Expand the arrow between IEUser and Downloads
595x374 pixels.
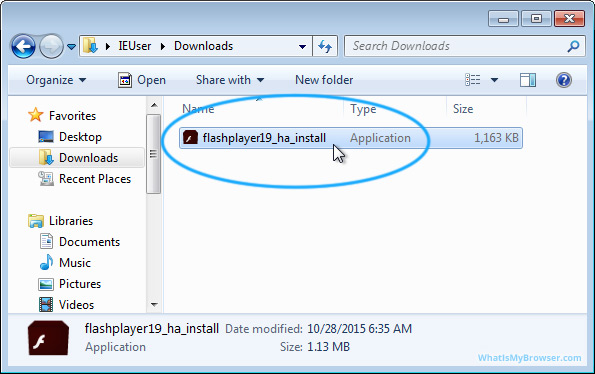(x=163, y=47)
